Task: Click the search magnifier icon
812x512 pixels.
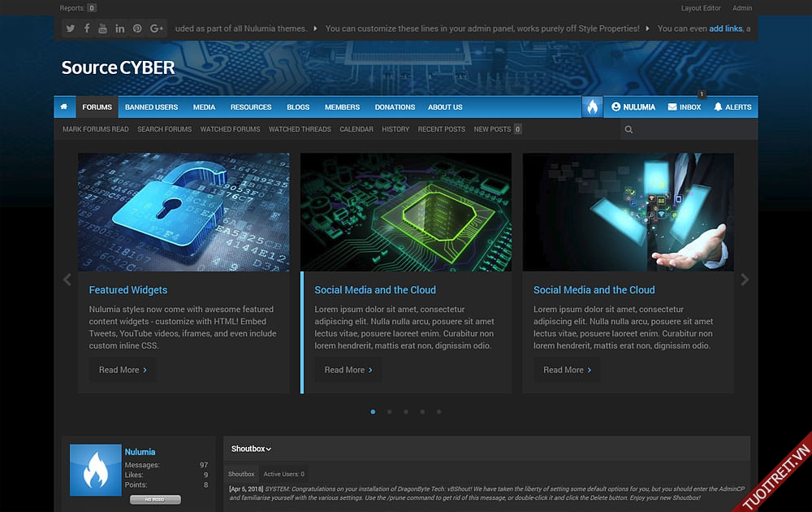Action: click(628, 129)
